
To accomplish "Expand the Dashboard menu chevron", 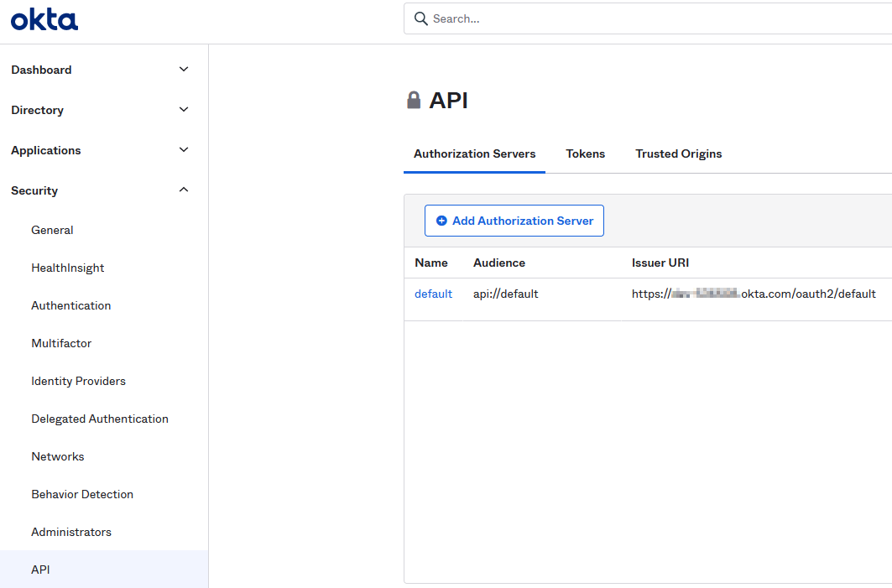I will [x=184, y=70].
